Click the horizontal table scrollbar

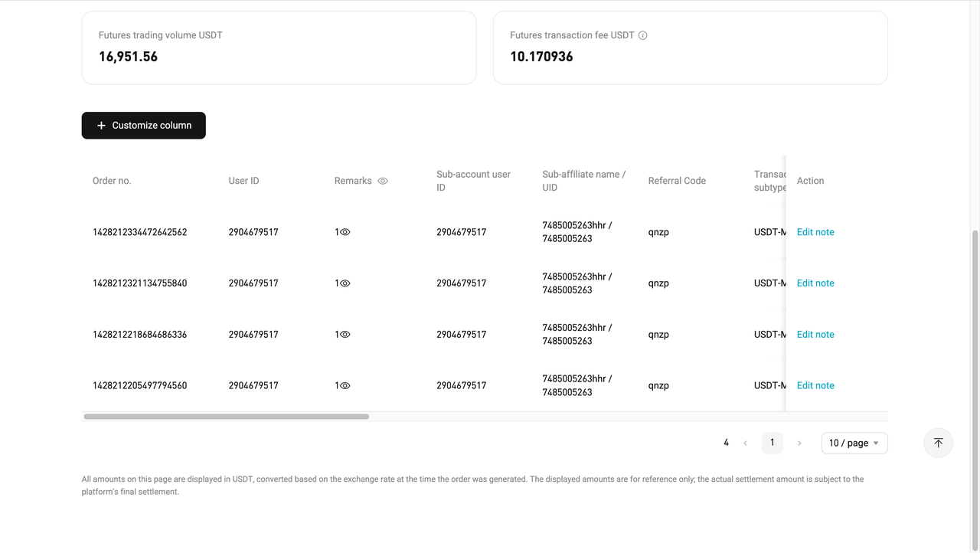pyautogui.click(x=224, y=416)
